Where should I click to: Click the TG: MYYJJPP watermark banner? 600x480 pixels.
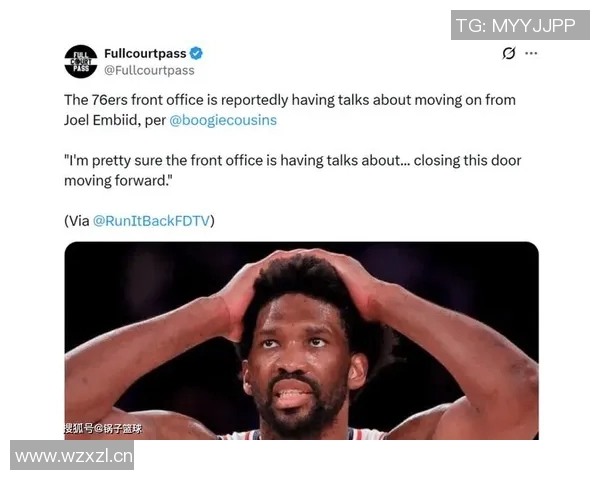click(x=520, y=25)
